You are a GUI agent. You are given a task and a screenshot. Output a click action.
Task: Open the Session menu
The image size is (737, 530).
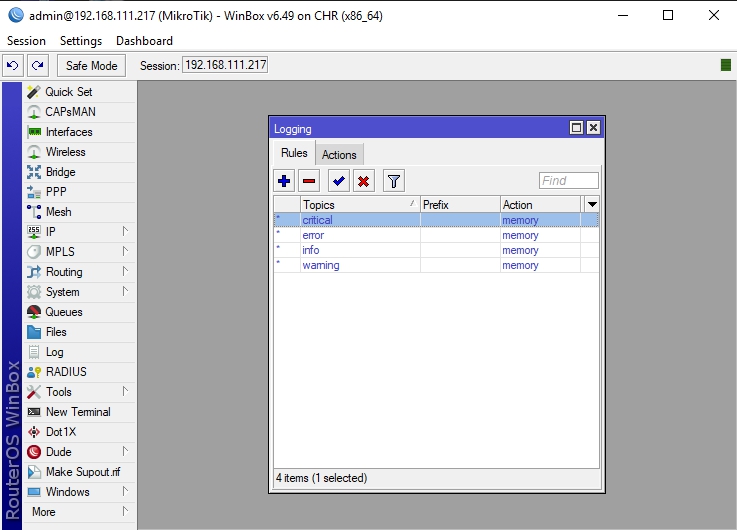26,41
